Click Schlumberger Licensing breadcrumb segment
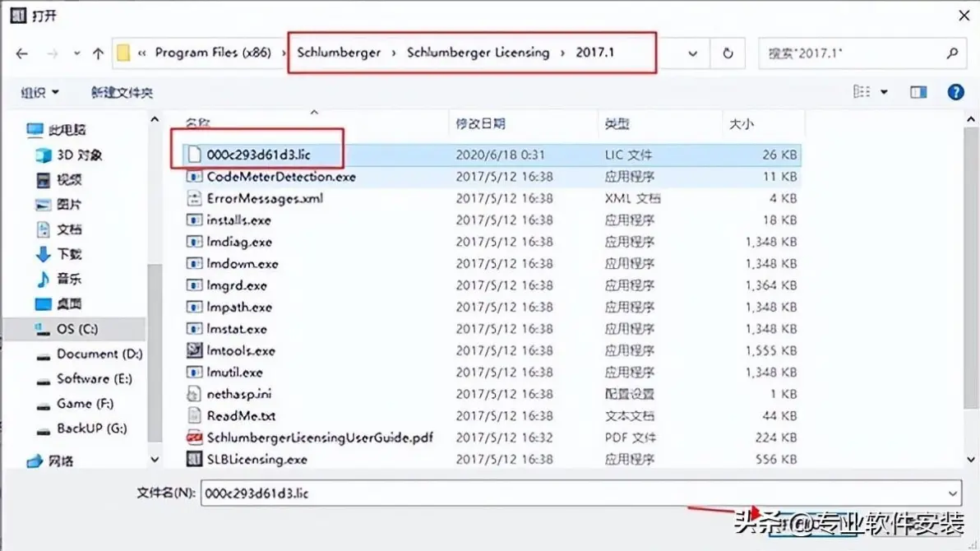980x551 pixels. (478, 53)
